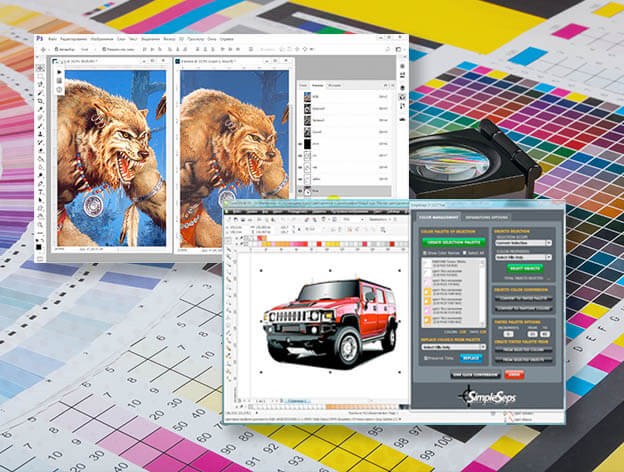
Task: Click the From Selected Colors button
Action: 524,349
